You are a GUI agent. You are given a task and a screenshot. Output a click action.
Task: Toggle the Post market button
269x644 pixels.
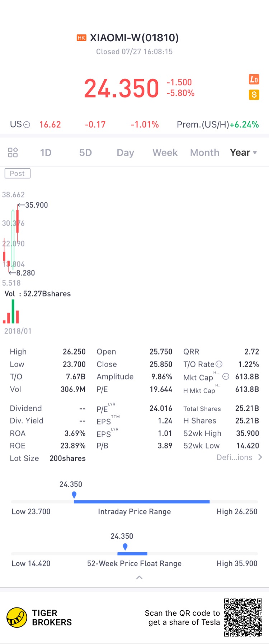click(x=17, y=173)
